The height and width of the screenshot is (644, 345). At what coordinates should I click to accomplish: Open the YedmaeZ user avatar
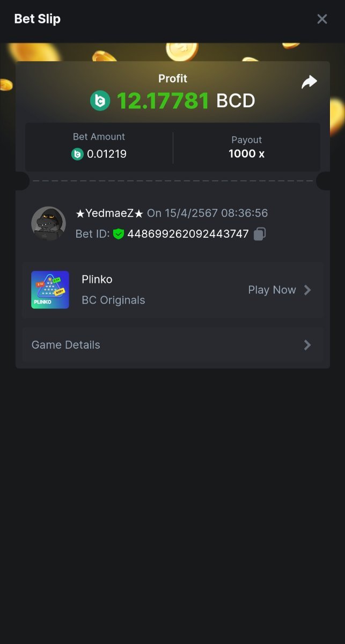49,223
